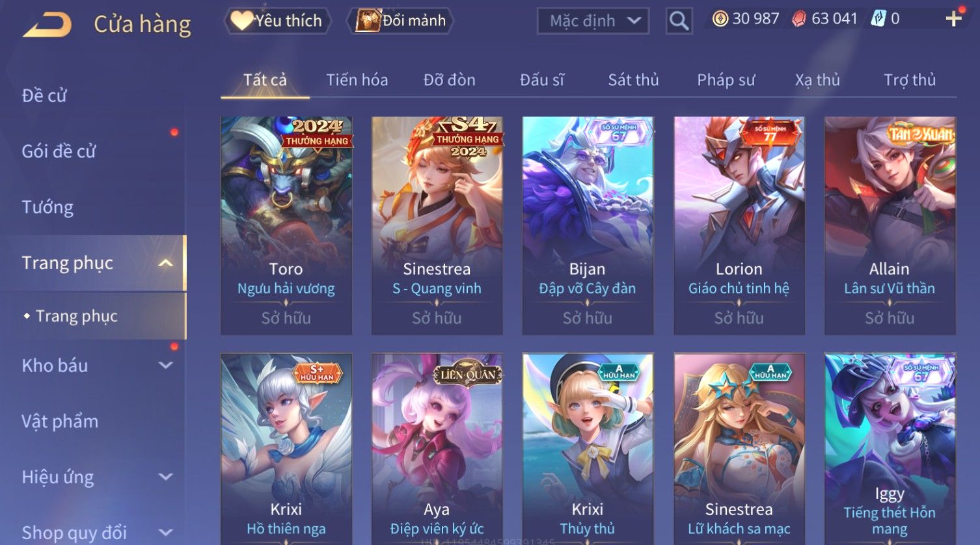This screenshot has height=545, width=980.
Task: Select the Sát thủ category tab
Action: pyautogui.click(x=633, y=80)
